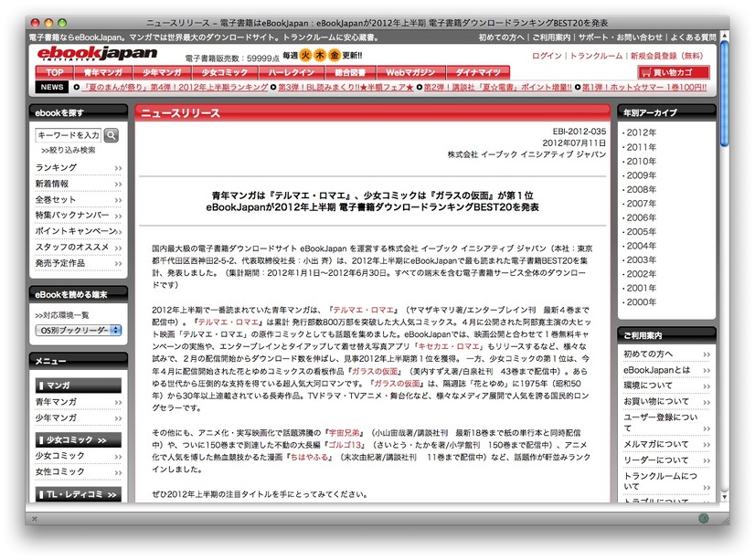
Task: Click 第3弾 BL読みまくり news link
Action: tap(346, 87)
